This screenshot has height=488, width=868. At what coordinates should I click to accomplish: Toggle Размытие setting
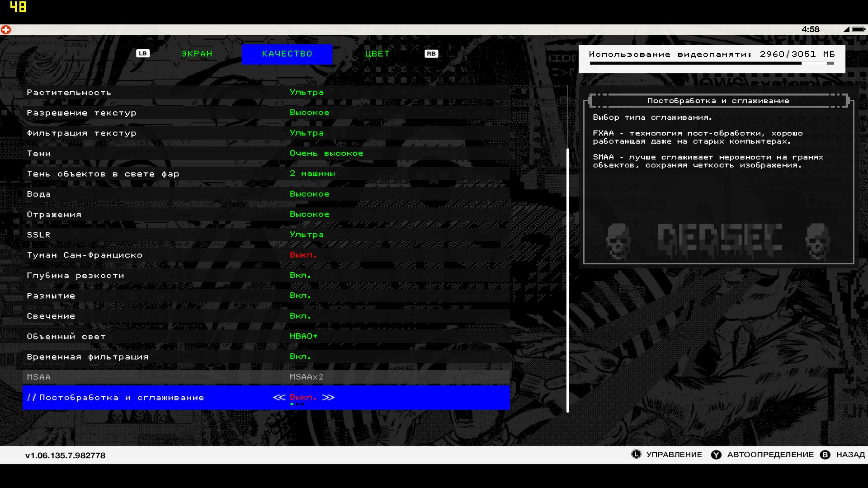pos(300,296)
